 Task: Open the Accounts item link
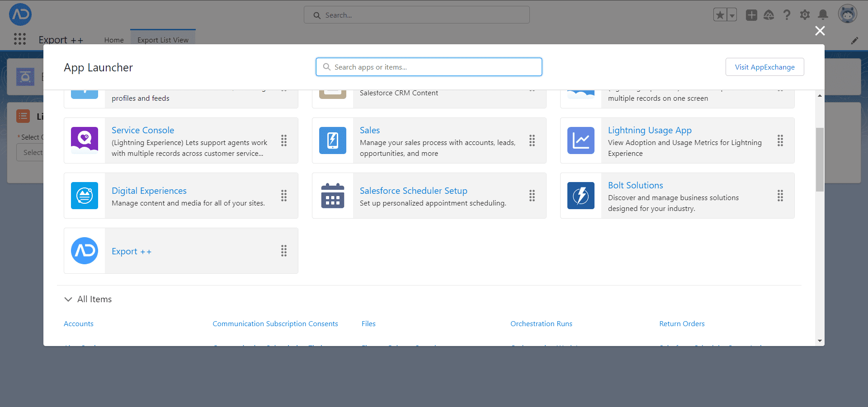point(79,323)
